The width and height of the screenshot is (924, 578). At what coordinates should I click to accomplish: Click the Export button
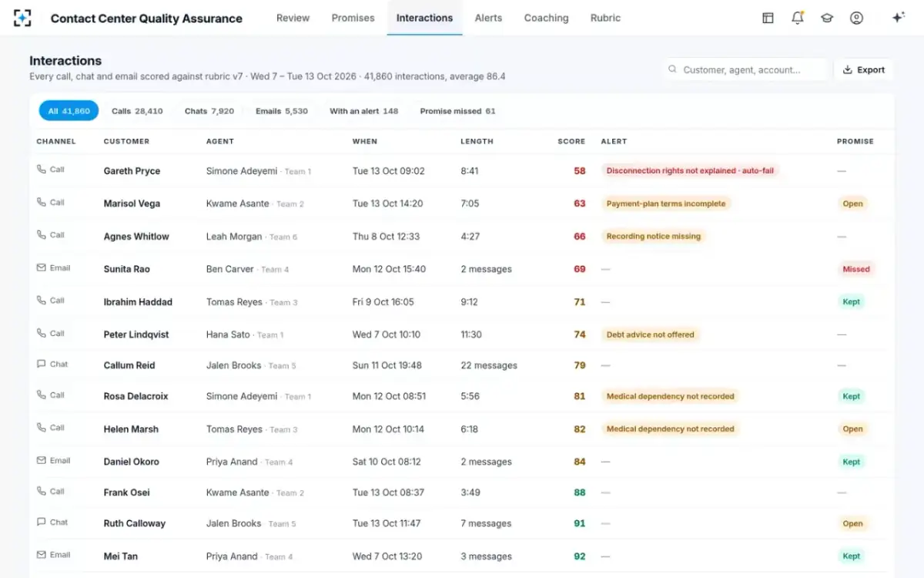coord(863,69)
